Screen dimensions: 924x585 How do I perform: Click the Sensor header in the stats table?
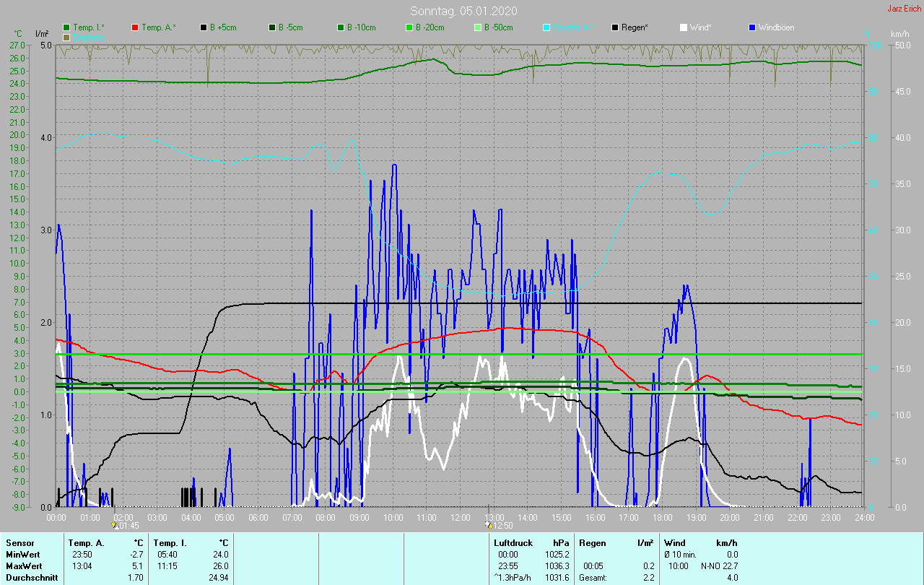[x=19, y=542]
